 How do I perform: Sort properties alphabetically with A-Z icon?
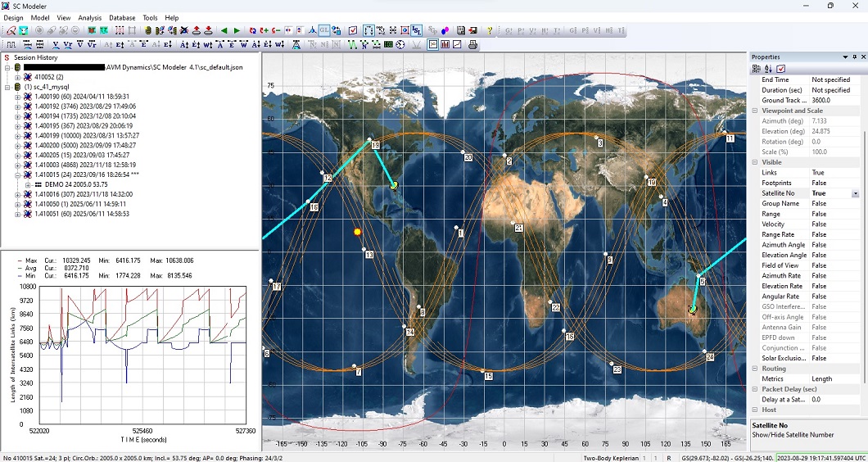[x=768, y=69]
